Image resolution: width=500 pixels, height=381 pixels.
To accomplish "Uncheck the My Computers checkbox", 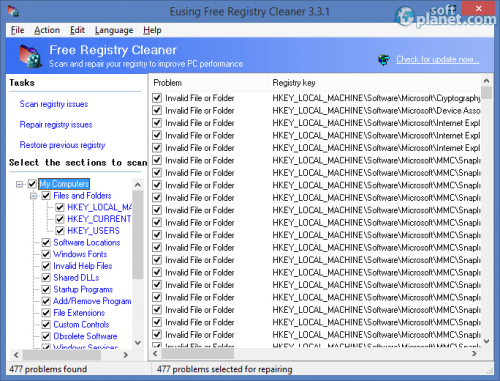I will (x=32, y=184).
